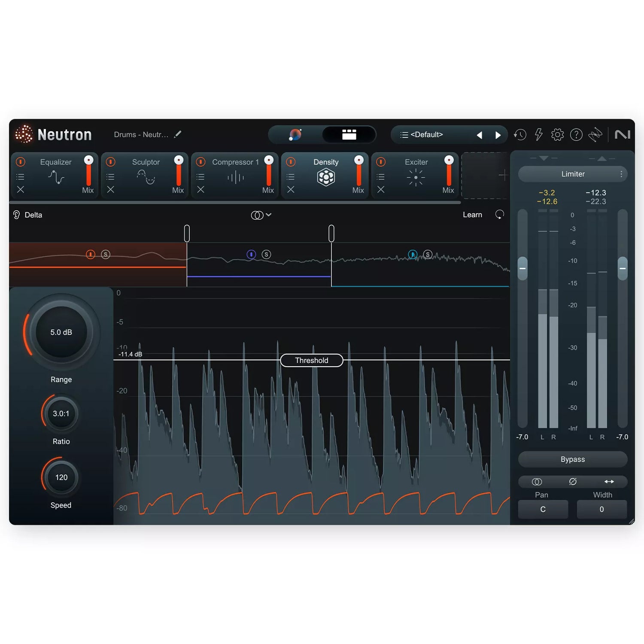Viewport: 644px width, 644px height.
Task: Load the next preset arrow
Action: [x=498, y=135]
